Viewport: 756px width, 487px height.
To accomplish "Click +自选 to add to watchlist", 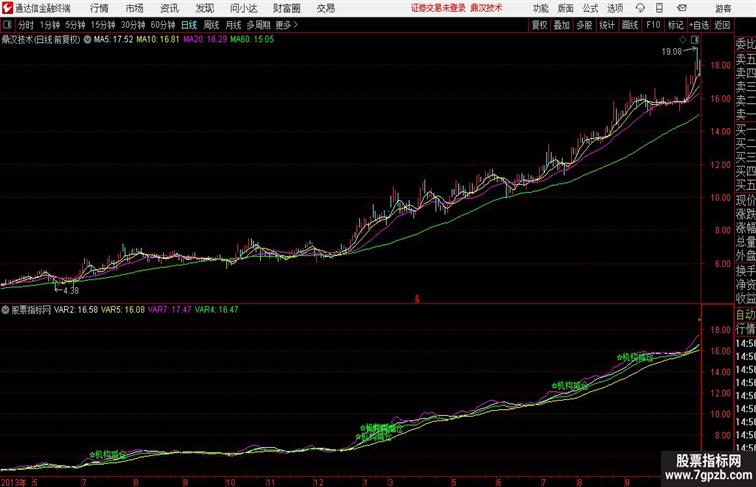I will (699, 25).
